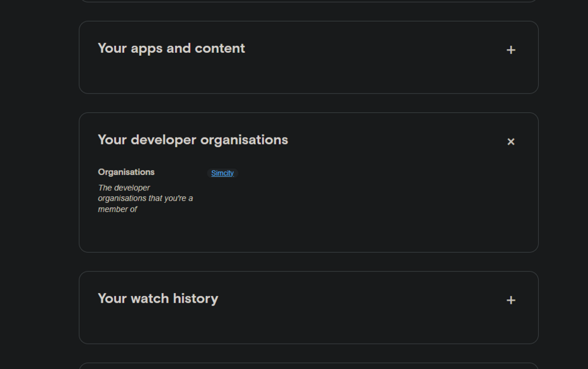588x369 pixels.
Task: Open Simcity developer organisation page
Action: (x=222, y=173)
